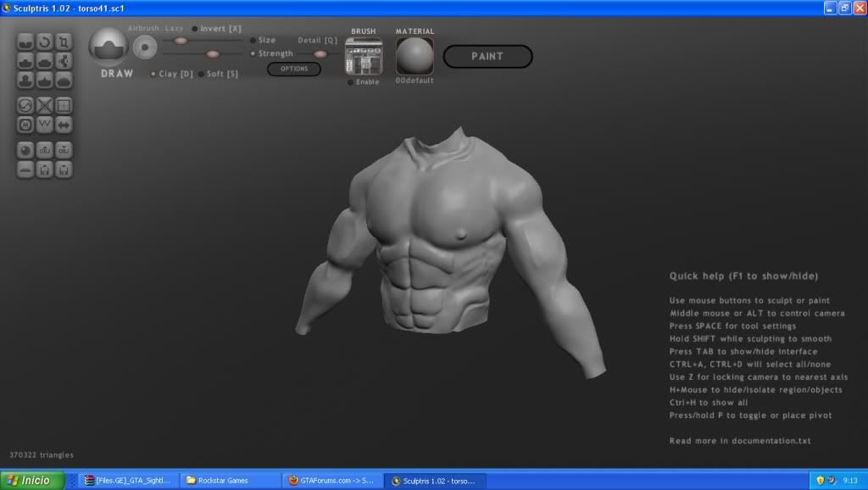The height and width of the screenshot is (490, 868).
Task: Click the Detail slider handle
Action: click(x=320, y=54)
